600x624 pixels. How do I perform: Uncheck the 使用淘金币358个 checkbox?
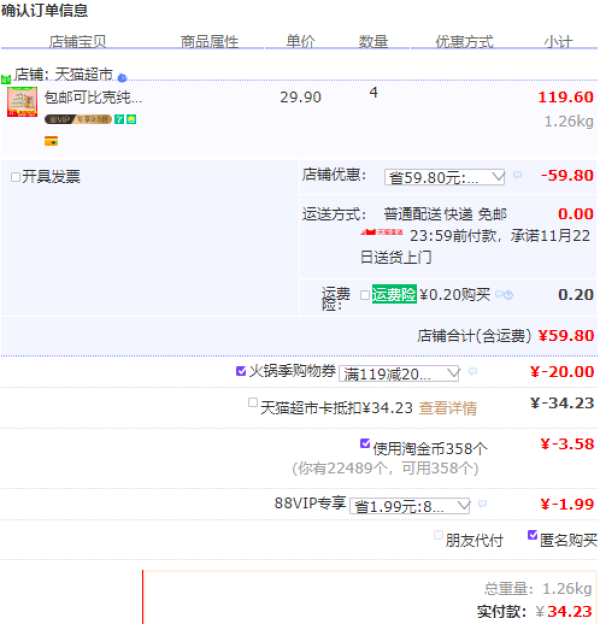pos(365,443)
